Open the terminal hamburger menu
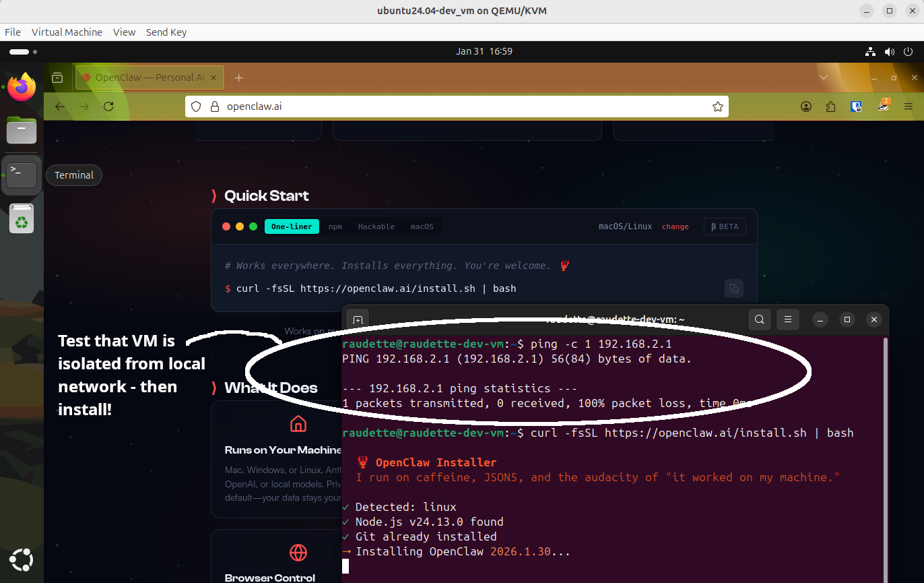The height and width of the screenshot is (583, 924). 787,319
